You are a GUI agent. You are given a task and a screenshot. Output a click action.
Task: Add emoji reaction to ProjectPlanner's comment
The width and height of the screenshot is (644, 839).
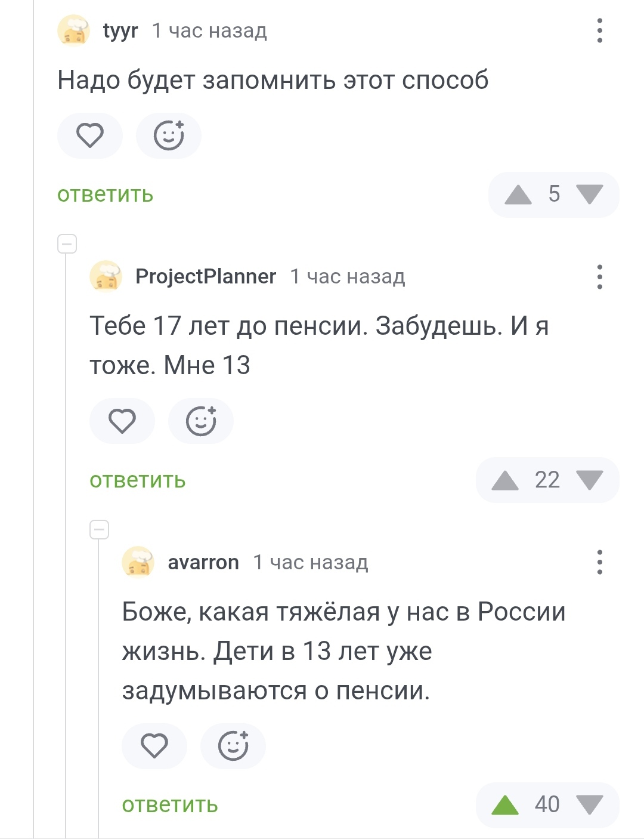pyautogui.click(x=201, y=421)
